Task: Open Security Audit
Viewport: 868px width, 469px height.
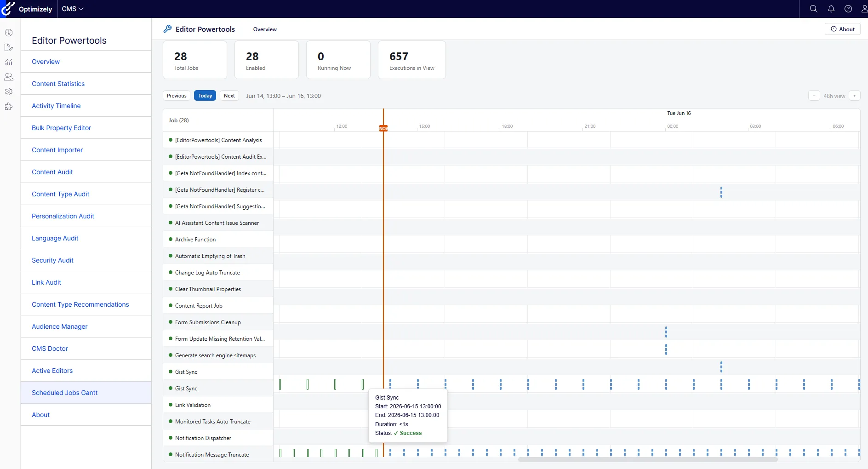Action: (86, 260)
